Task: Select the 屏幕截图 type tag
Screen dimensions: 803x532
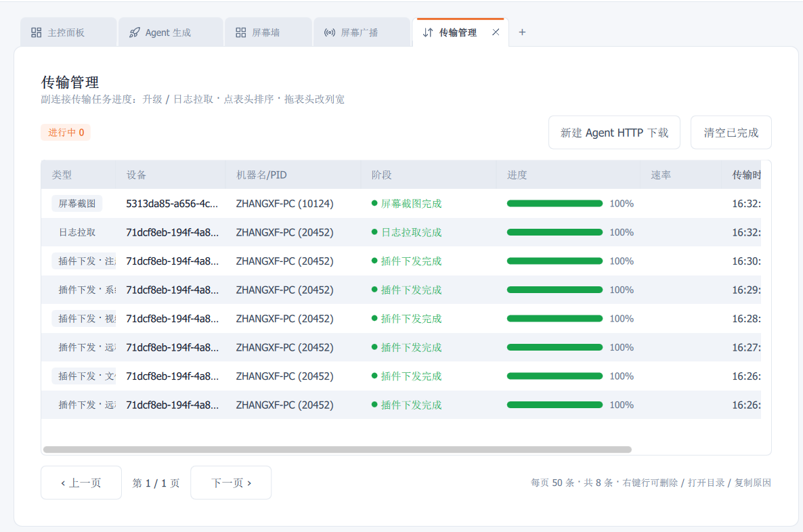Action: coord(77,204)
